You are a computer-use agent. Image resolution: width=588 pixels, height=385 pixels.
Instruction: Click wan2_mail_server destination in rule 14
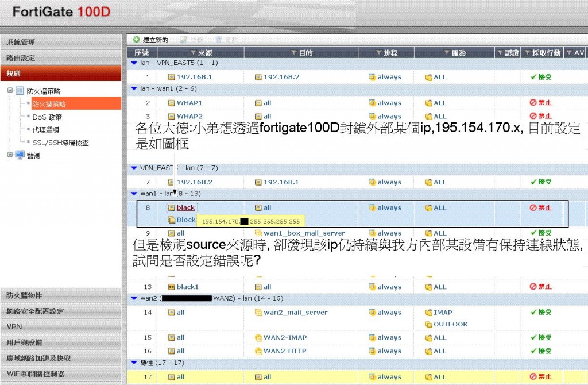296,312
